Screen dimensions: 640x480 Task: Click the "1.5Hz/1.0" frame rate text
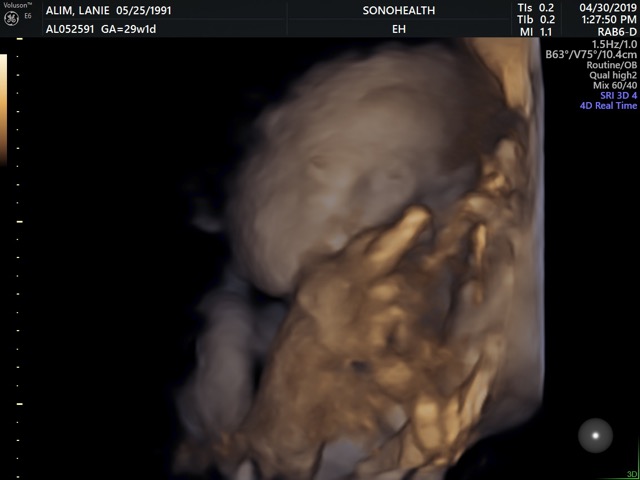[614, 44]
